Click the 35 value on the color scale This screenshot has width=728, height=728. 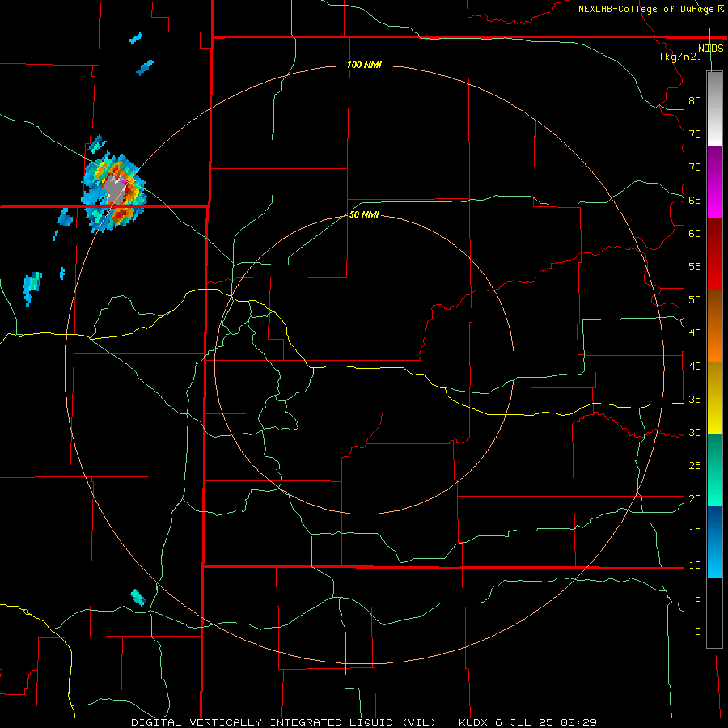point(695,400)
